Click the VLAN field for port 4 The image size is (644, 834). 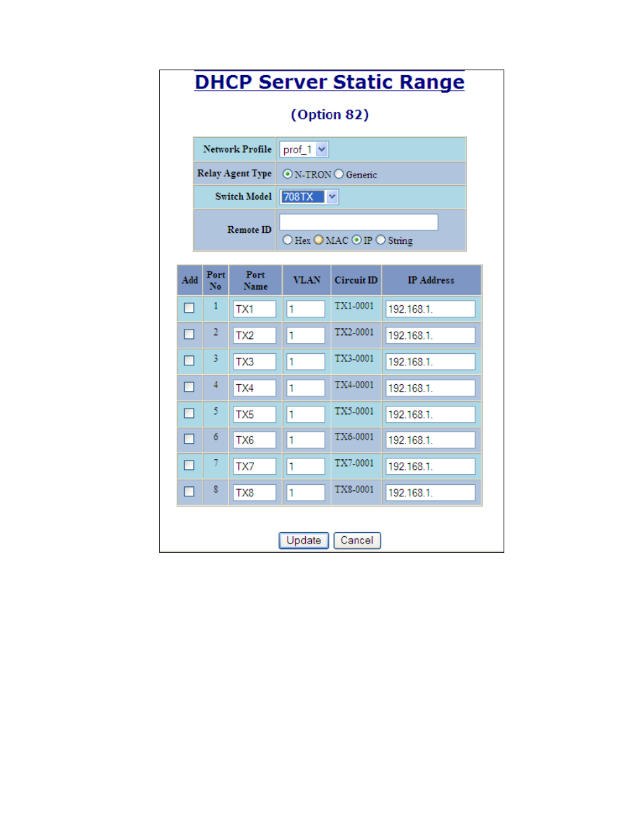tap(306, 388)
